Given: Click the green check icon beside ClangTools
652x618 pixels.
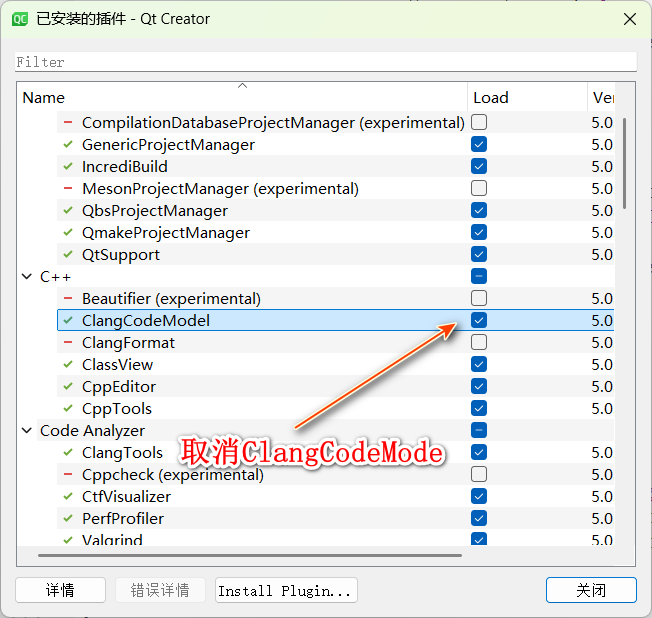Looking at the screenshot, I should [68, 452].
